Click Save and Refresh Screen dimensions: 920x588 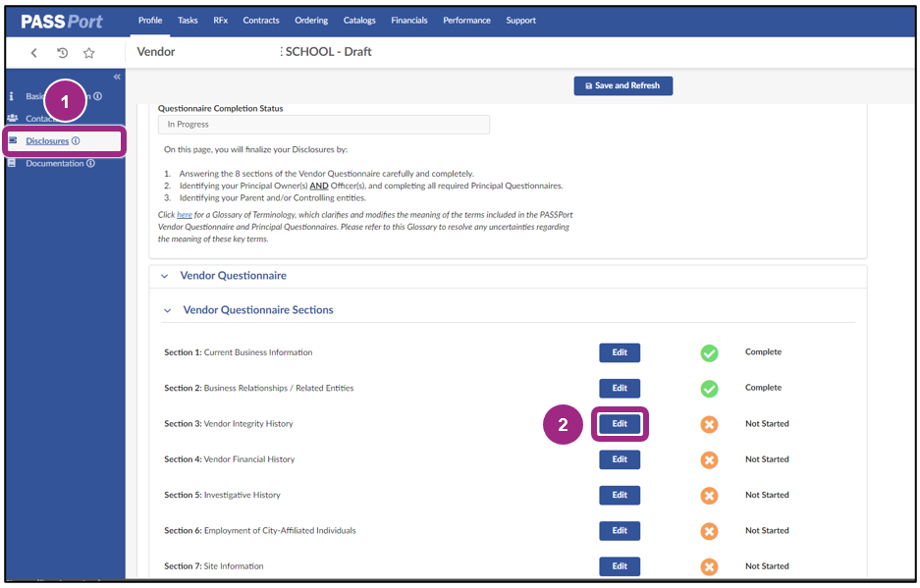(622, 85)
